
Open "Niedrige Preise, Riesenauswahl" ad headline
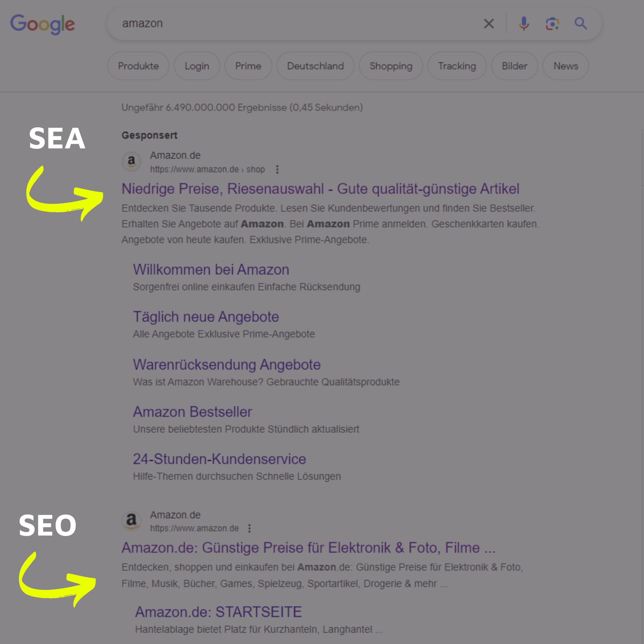pyautogui.click(x=320, y=189)
